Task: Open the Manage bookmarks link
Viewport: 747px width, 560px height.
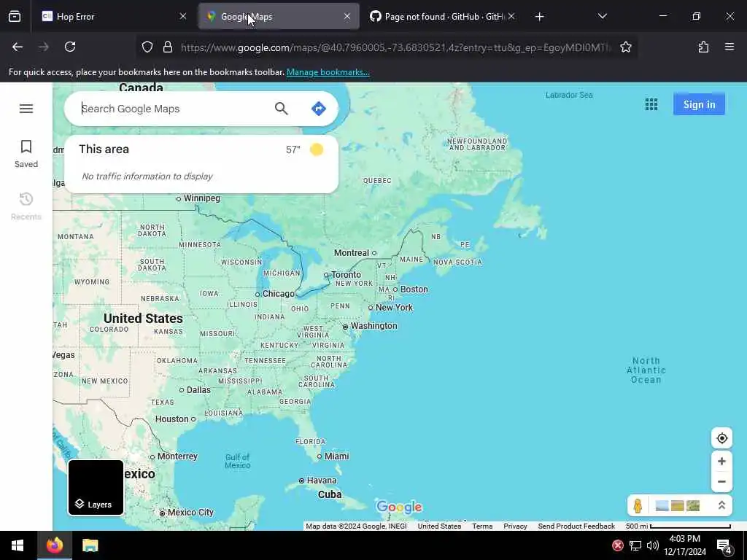Action: coord(328,72)
